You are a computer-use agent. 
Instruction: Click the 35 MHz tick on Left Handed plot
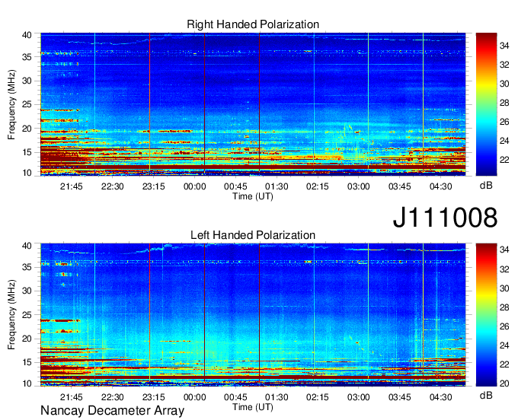point(27,267)
